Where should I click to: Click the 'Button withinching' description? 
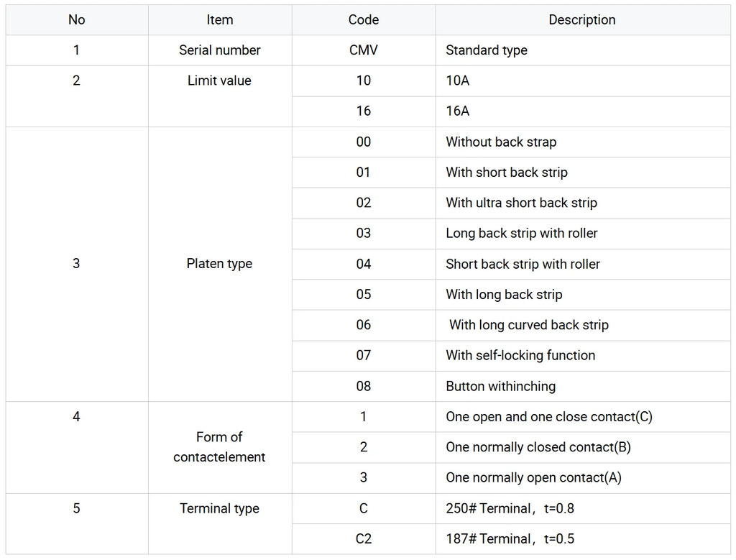point(500,386)
